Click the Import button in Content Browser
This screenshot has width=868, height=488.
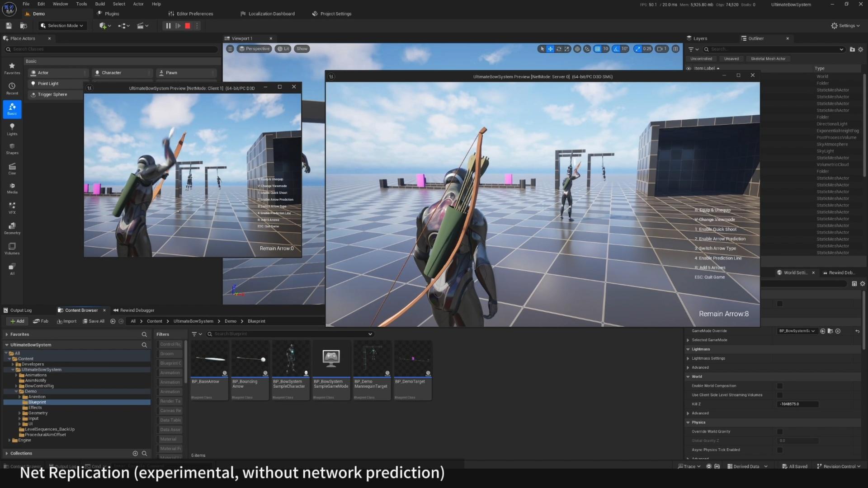(66, 321)
